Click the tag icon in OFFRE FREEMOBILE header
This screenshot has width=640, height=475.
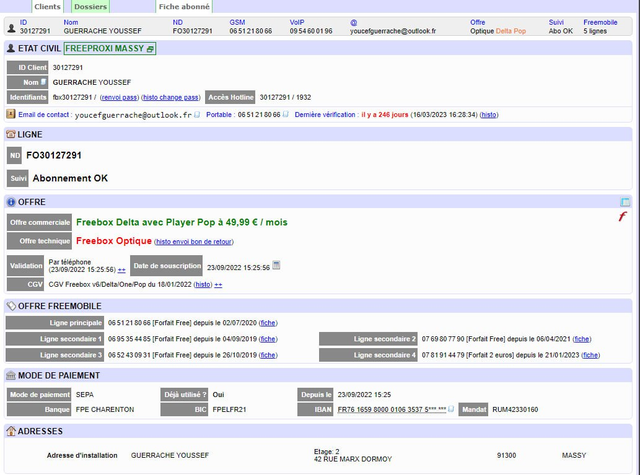(11, 306)
